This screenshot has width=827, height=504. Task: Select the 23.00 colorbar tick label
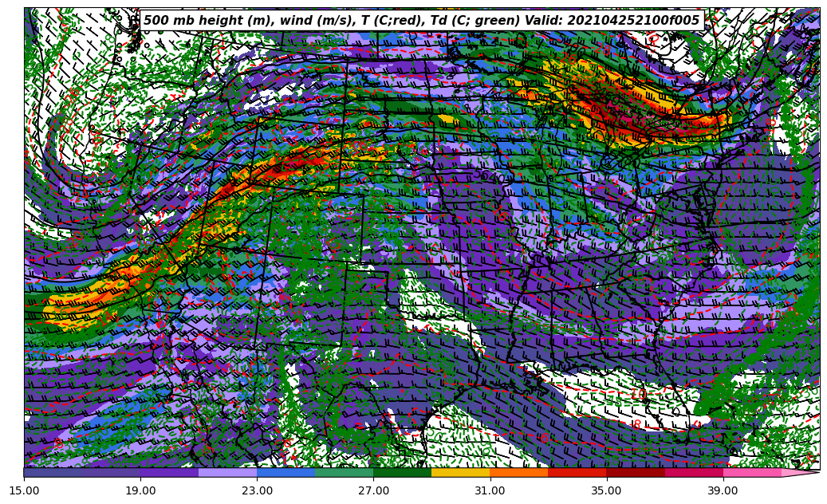[257, 490]
